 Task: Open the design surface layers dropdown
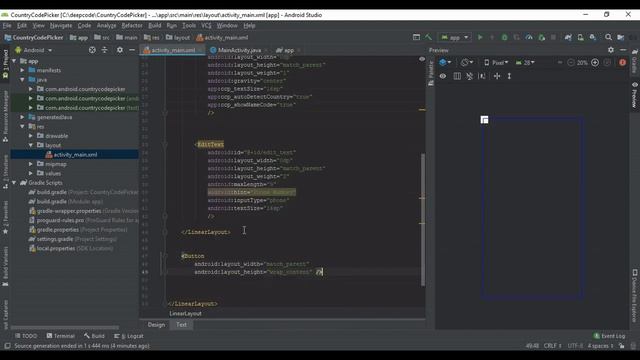point(445,62)
